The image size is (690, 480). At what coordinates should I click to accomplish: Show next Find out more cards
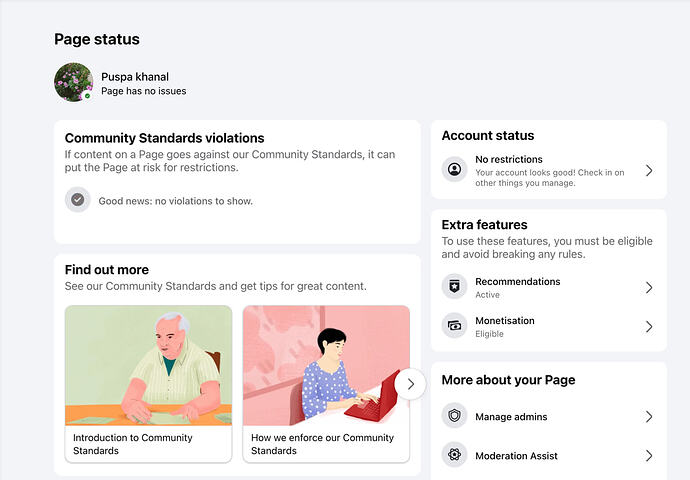click(x=410, y=384)
